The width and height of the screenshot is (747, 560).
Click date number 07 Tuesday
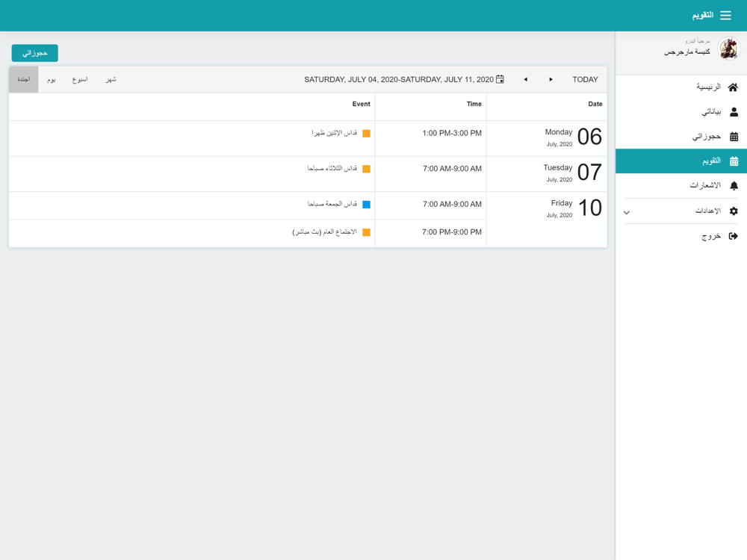(589, 172)
